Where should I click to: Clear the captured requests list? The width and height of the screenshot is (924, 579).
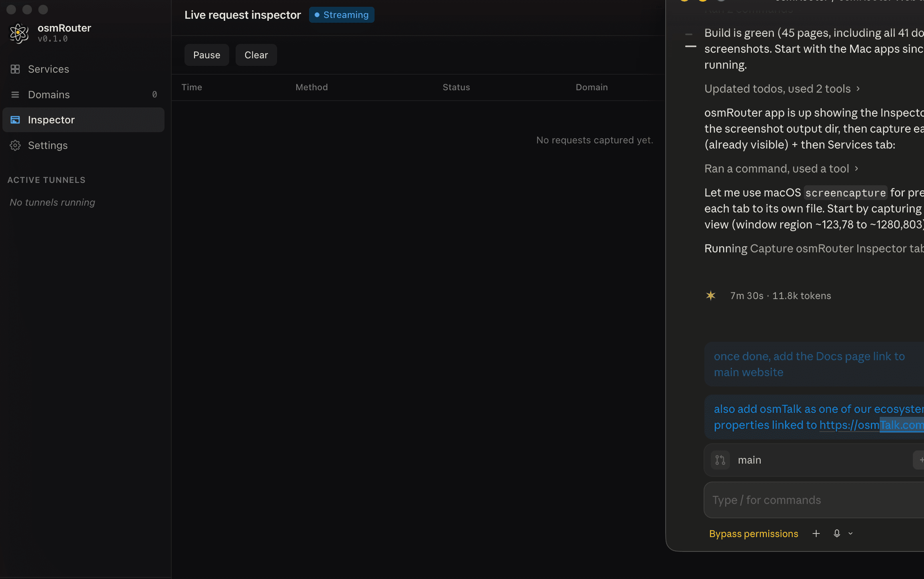coord(256,55)
